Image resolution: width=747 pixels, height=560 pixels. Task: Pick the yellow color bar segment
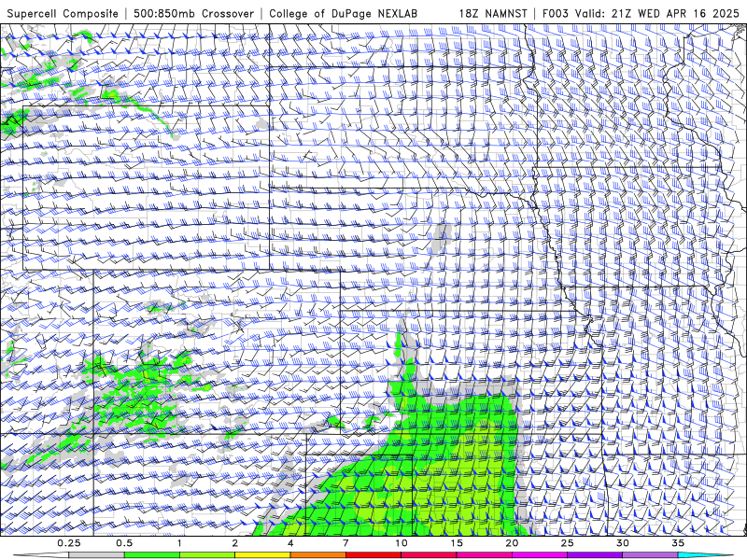tap(262, 555)
